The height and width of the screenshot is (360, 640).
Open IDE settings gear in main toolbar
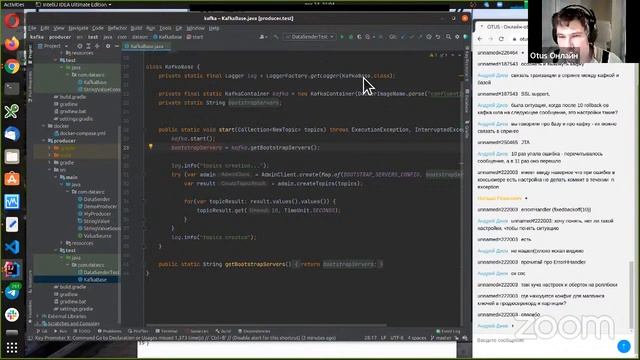(x=457, y=37)
